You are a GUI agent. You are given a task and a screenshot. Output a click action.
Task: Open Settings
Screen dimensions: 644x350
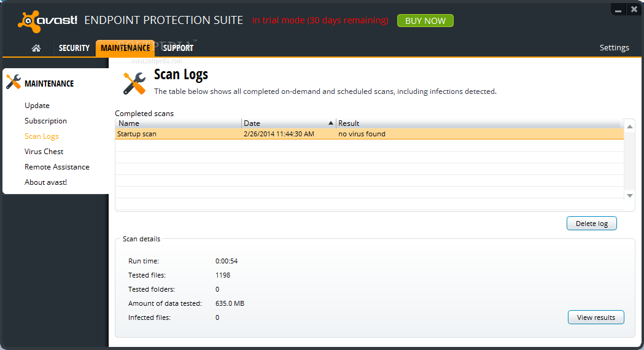(x=614, y=48)
